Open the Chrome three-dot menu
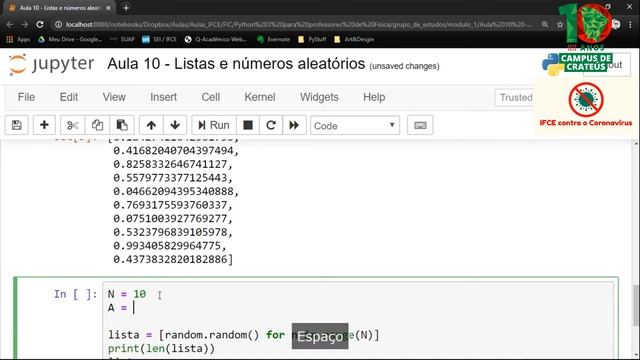This screenshot has width=640, height=360. [x=630, y=24]
